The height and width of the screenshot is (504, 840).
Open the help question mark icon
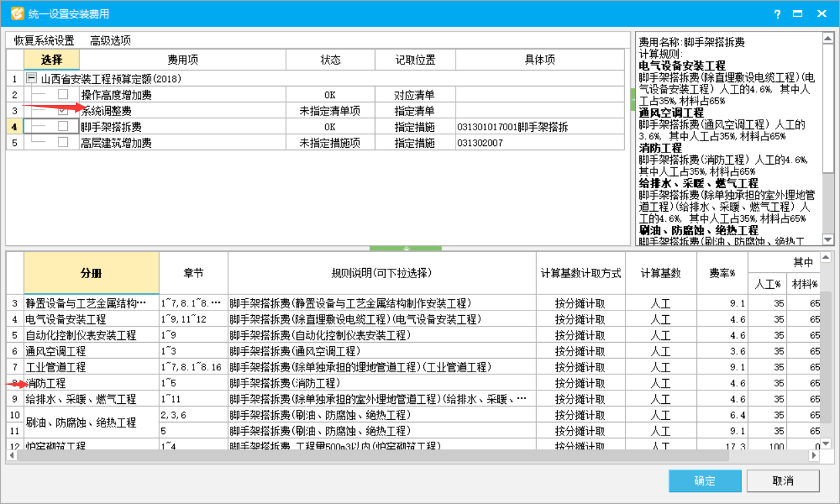tap(778, 14)
